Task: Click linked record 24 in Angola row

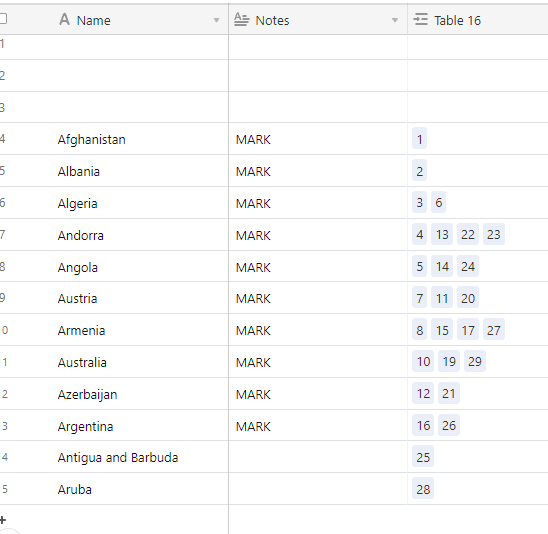Action: point(468,266)
